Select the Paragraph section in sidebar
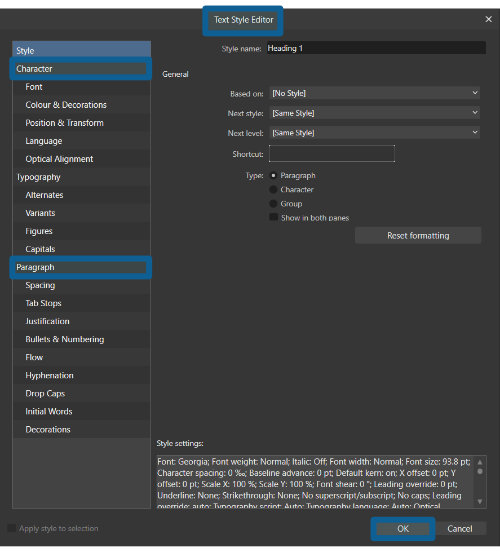The width and height of the screenshot is (500, 555). (81, 267)
